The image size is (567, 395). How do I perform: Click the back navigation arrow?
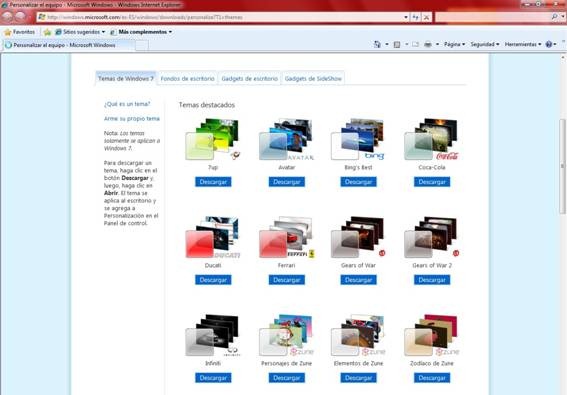click(8, 17)
